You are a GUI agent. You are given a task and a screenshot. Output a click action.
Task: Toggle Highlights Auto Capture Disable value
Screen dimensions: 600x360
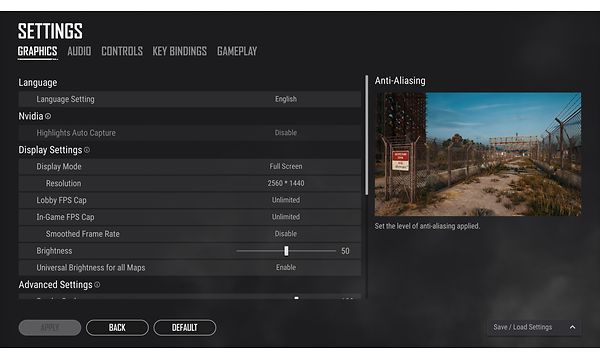(286, 133)
